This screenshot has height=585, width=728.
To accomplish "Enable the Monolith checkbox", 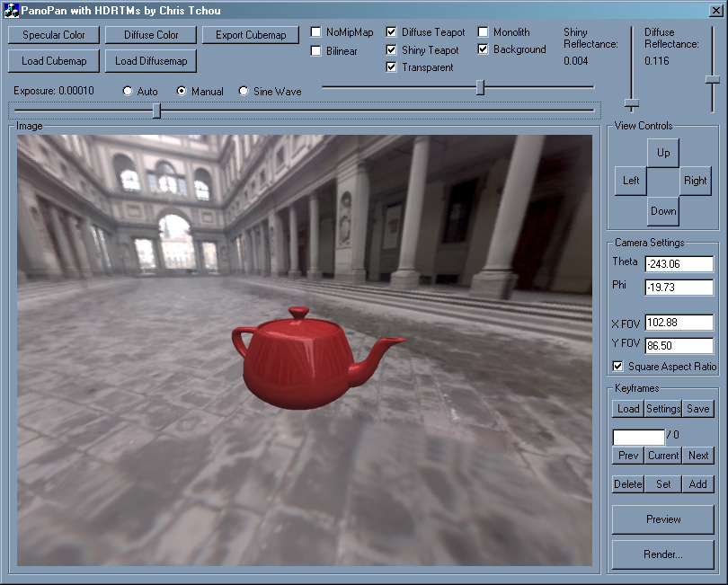I will click(x=484, y=32).
